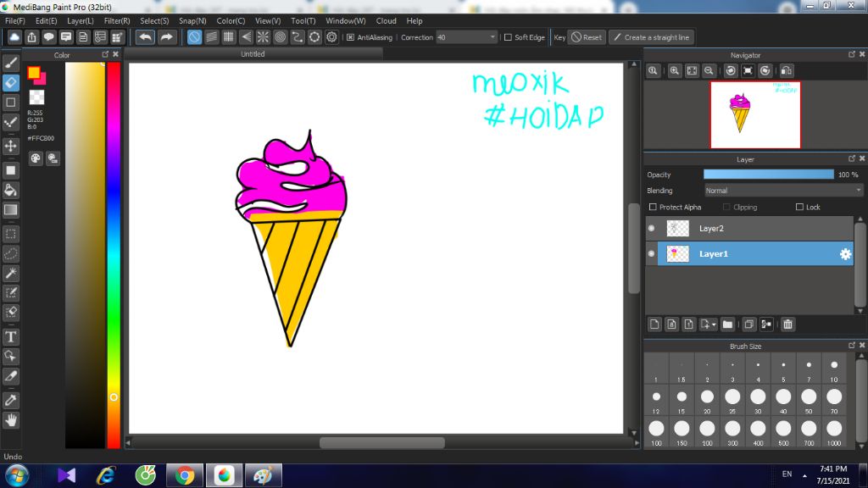Zoom in using Navigator magnifier plus
The image size is (868, 488).
[674, 71]
